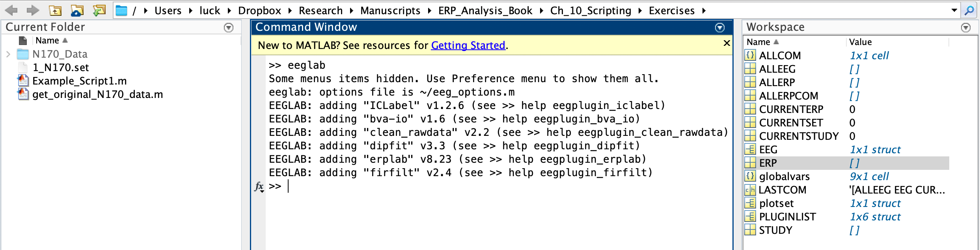Open the address bar path history dropdown

pyautogui.click(x=954, y=11)
